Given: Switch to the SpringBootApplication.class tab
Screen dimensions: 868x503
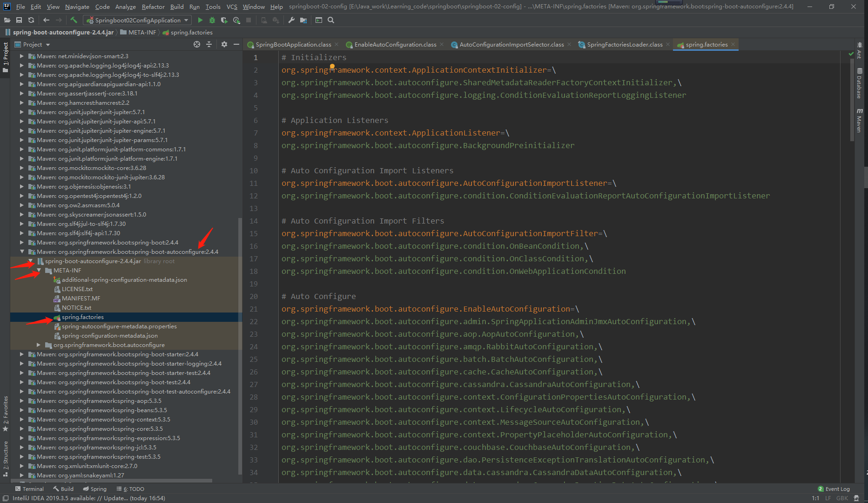Looking at the screenshot, I should click(293, 44).
